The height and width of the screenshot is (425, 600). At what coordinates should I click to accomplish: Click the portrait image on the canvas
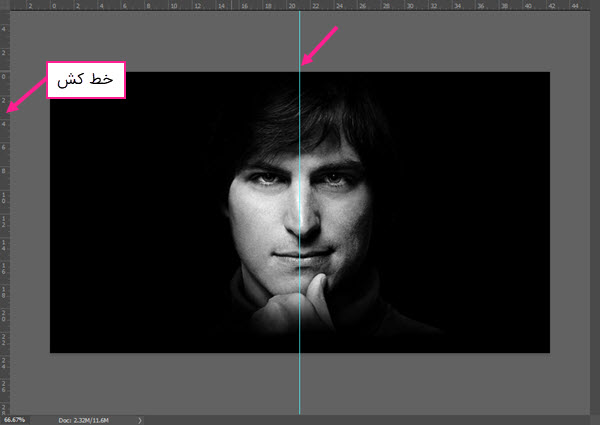(x=300, y=212)
